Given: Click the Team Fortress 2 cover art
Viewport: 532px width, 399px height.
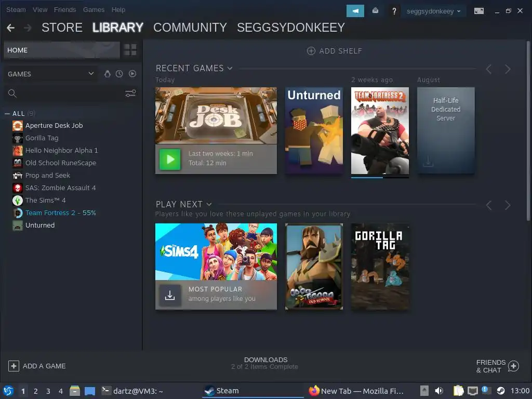Looking at the screenshot, I should [x=380, y=130].
